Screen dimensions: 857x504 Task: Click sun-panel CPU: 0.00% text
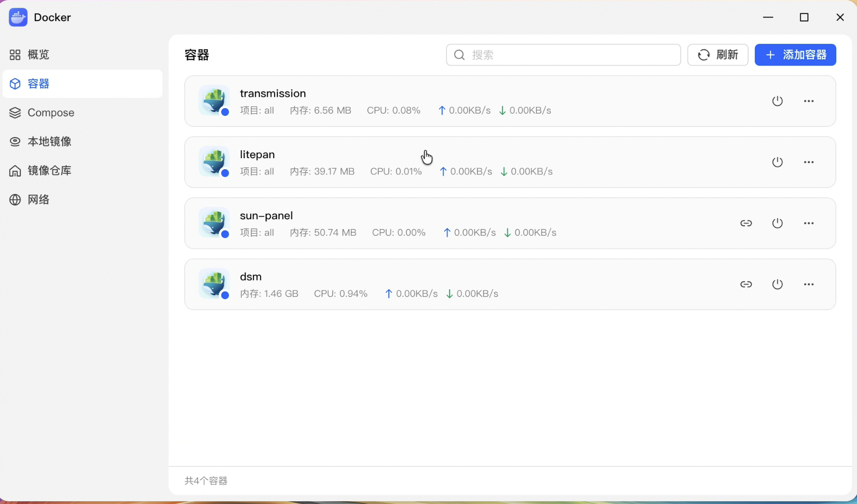(x=399, y=233)
